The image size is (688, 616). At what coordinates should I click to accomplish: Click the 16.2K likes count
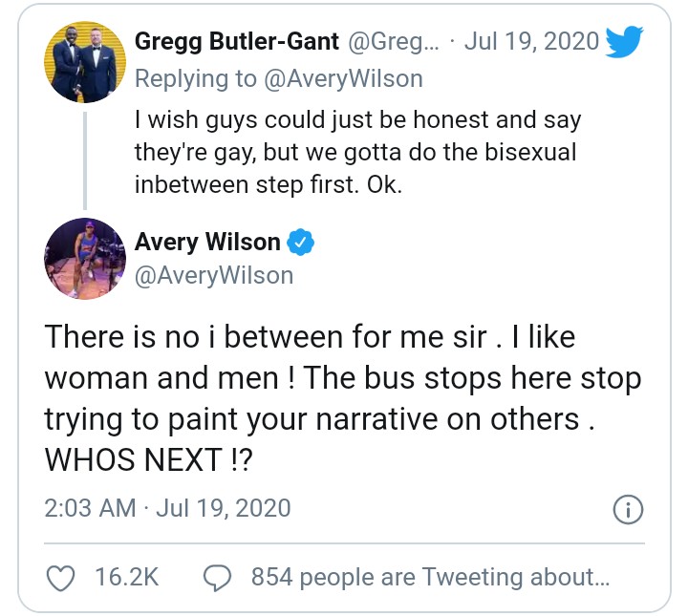(126, 577)
